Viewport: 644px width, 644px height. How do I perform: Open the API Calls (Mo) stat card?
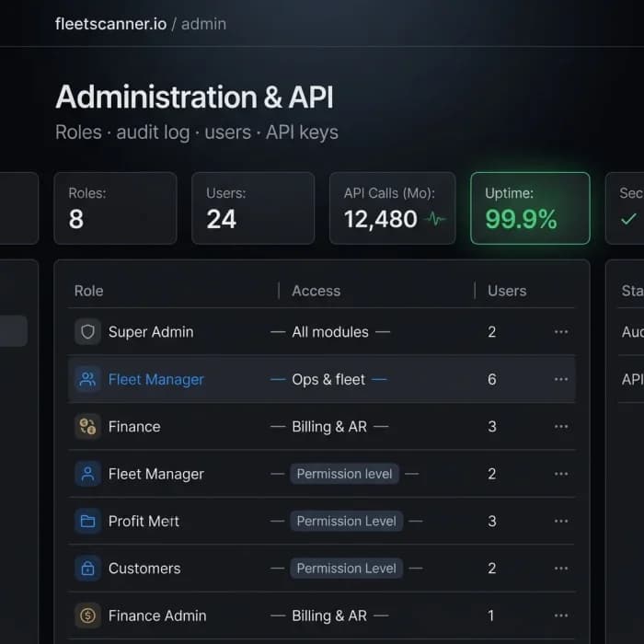392,208
